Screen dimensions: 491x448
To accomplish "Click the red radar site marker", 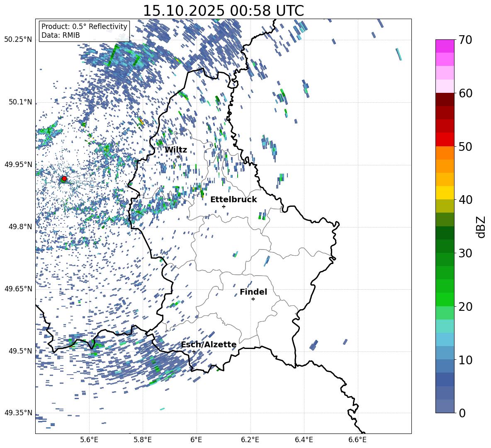I will pyautogui.click(x=64, y=179).
